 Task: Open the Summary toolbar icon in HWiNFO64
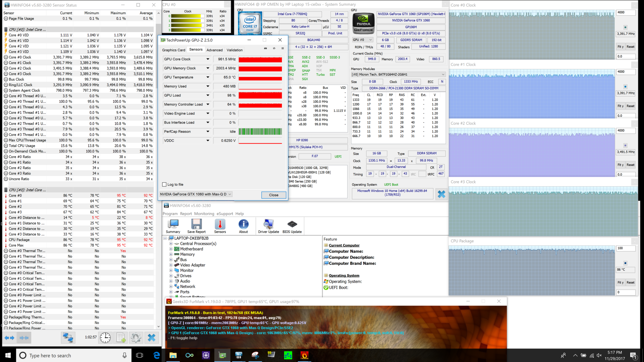point(173,226)
